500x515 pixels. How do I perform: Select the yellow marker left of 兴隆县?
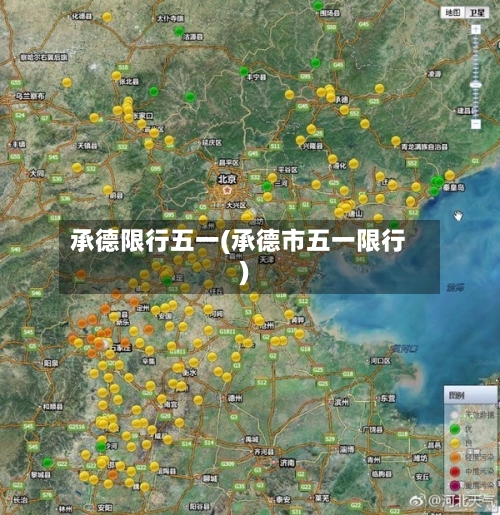click(300, 140)
